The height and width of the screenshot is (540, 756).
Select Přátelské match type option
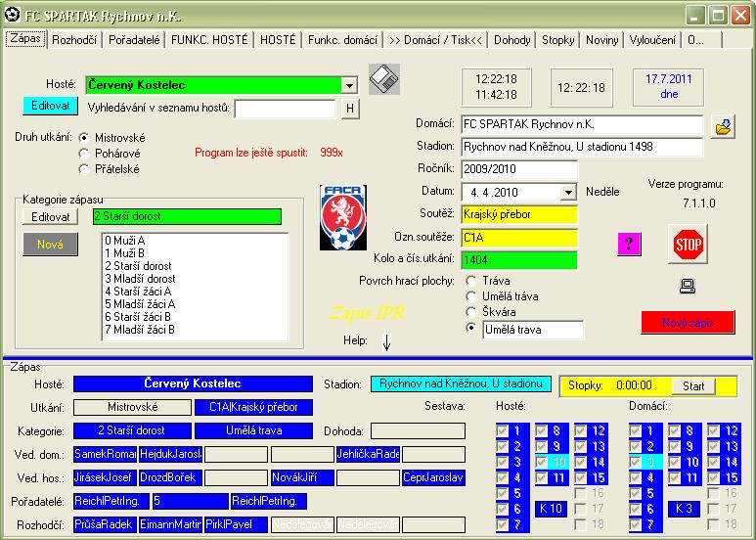tap(83, 168)
